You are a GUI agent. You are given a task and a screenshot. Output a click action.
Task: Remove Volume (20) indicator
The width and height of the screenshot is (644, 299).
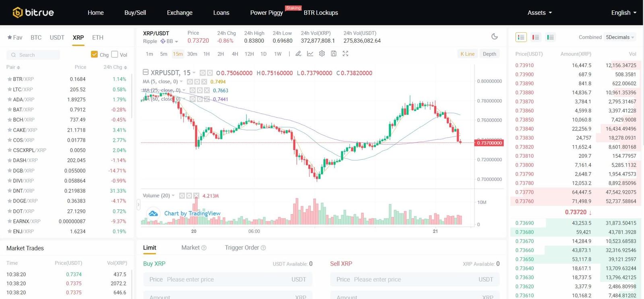[x=196, y=196]
